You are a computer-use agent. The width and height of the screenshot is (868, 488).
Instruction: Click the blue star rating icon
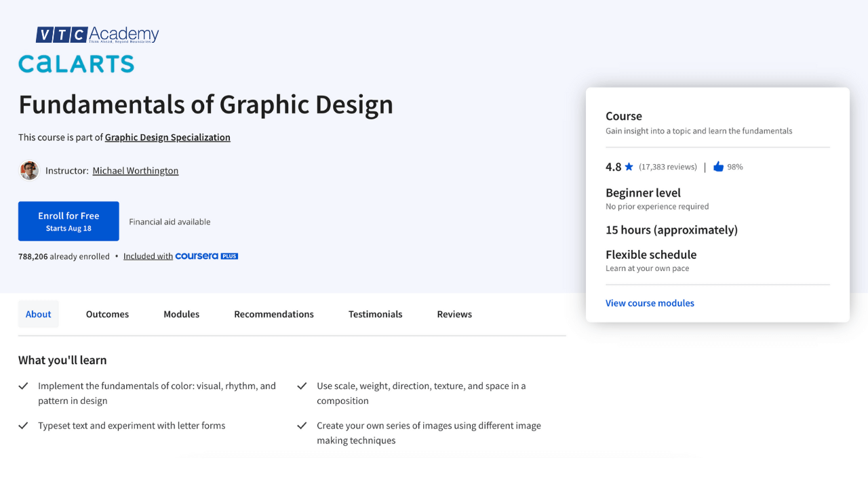point(629,166)
